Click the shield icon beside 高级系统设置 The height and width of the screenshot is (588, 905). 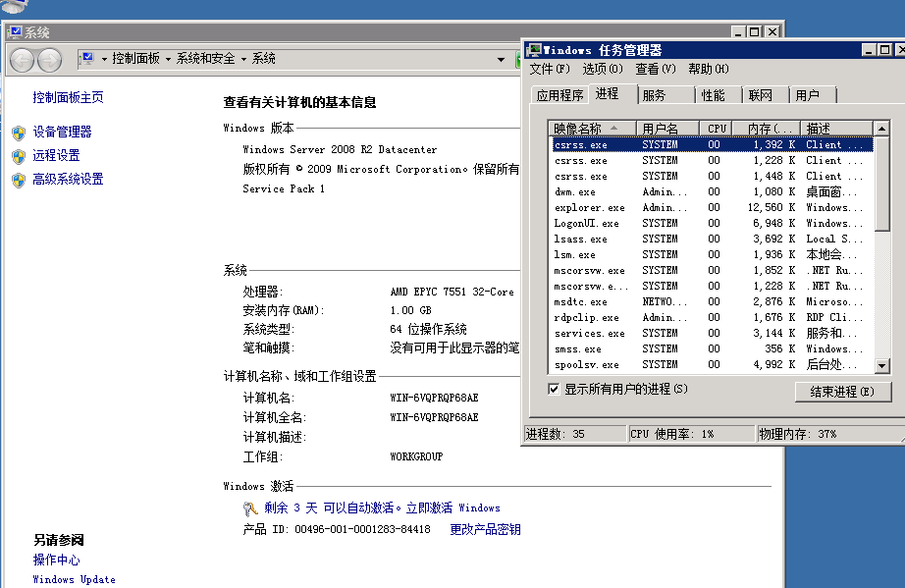tap(18, 180)
